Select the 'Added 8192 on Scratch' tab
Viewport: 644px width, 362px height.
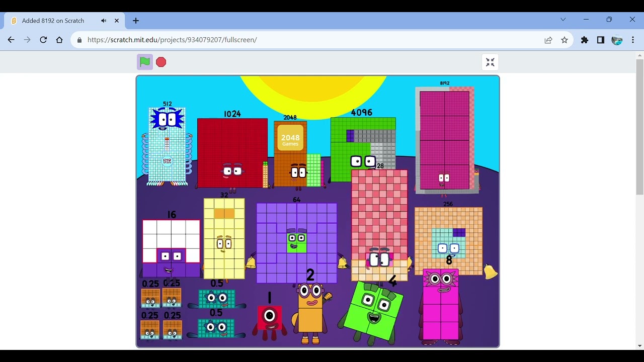click(64, 21)
